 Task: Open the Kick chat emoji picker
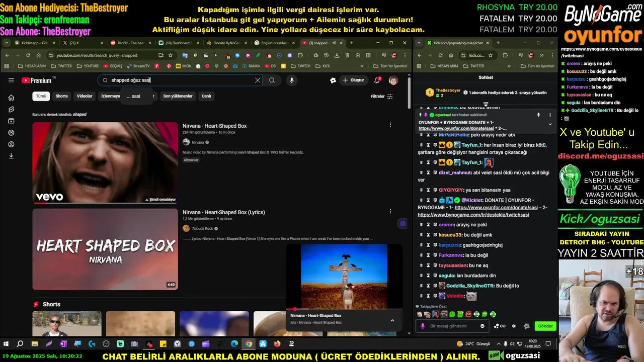click(x=482, y=326)
